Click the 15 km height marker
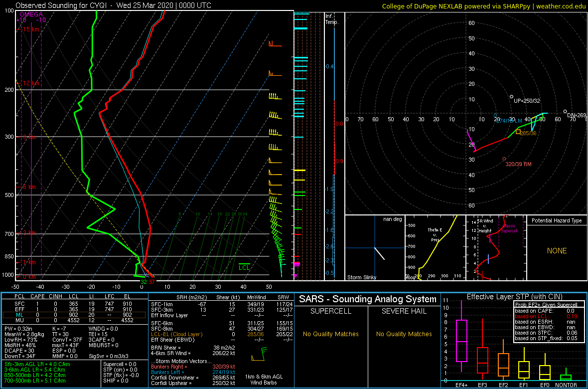 click(31, 29)
